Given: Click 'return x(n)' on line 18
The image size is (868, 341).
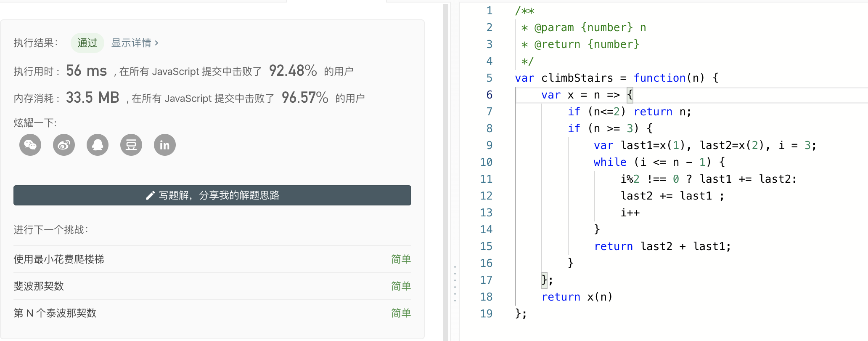Looking at the screenshot, I should click(x=577, y=297).
